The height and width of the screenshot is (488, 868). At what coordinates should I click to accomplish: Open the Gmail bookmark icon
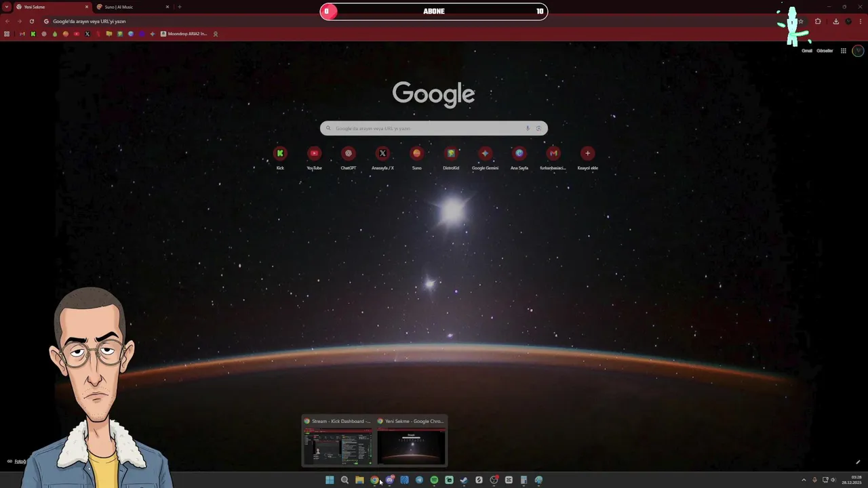pos(22,34)
